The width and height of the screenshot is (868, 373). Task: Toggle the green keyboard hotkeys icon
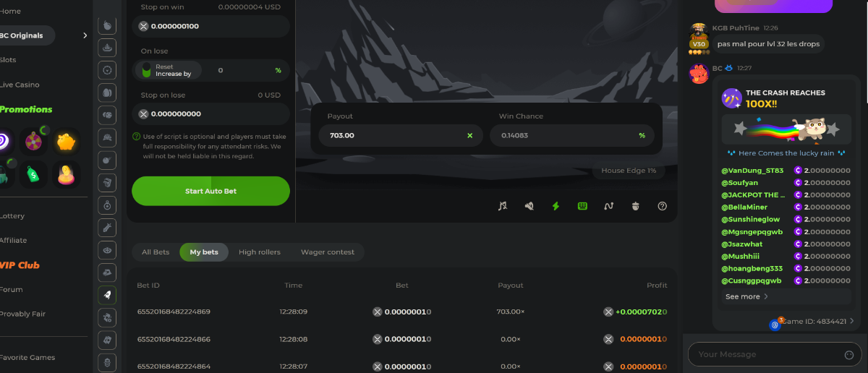tap(582, 206)
